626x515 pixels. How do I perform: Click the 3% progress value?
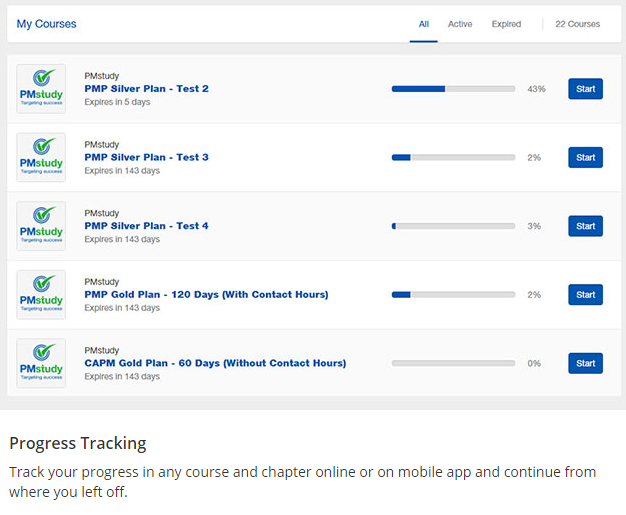click(534, 226)
